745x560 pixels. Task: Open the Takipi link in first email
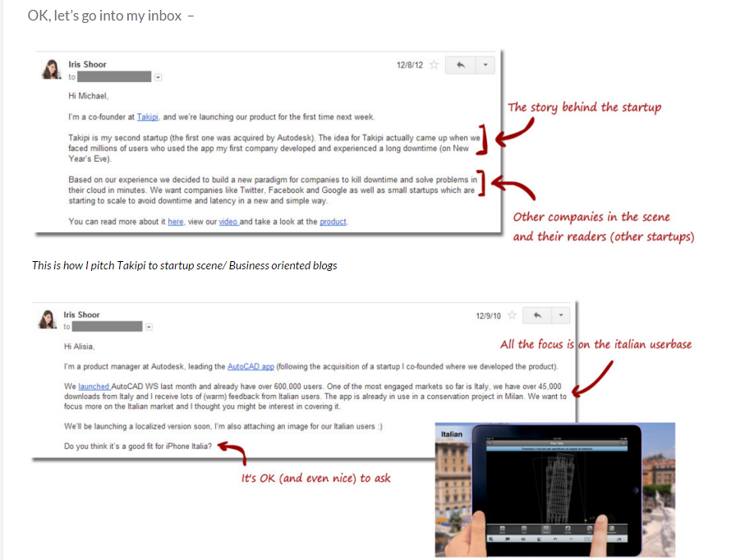point(147,117)
